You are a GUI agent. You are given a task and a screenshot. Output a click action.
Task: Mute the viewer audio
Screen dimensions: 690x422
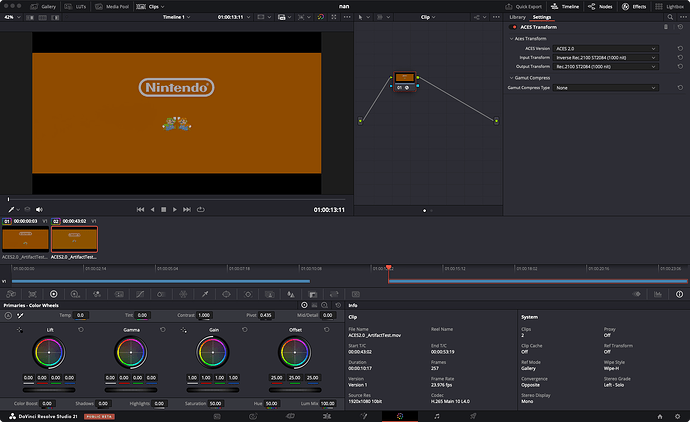(39, 209)
